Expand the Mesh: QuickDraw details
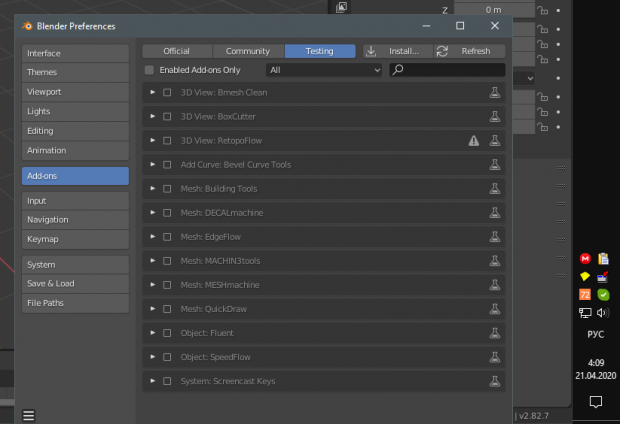The width and height of the screenshot is (620, 424). [x=152, y=309]
